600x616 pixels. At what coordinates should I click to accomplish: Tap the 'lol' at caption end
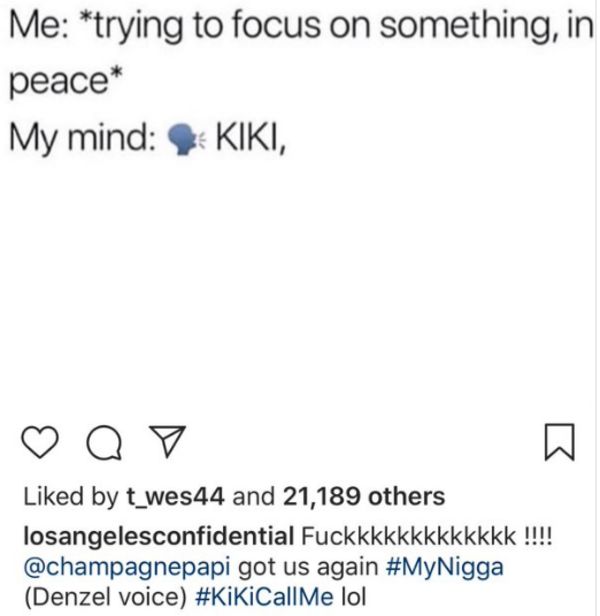354,596
